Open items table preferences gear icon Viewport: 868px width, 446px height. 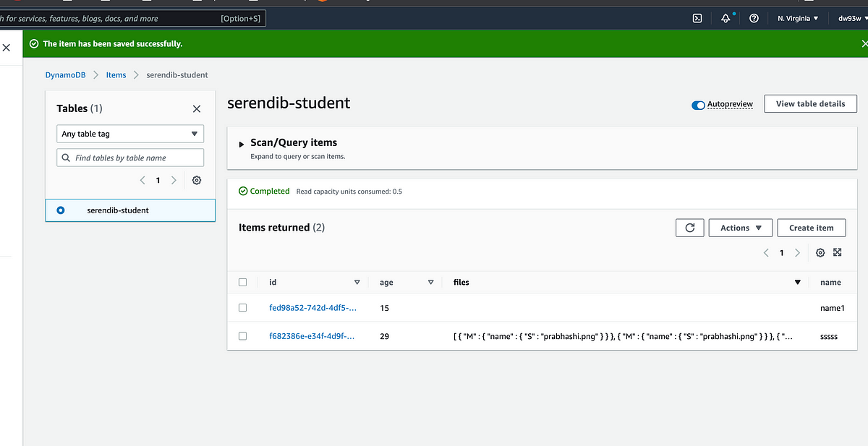point(820,253)
